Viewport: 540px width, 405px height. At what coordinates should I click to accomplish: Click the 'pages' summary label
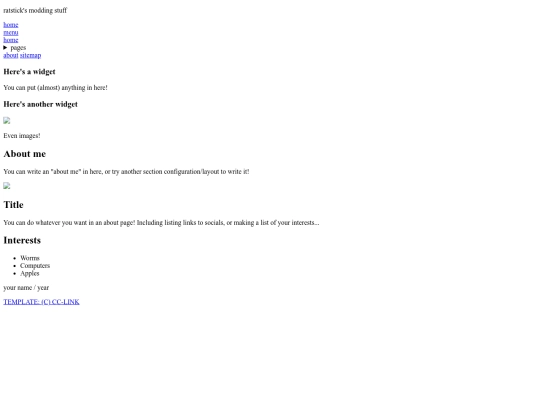(18, 48)
